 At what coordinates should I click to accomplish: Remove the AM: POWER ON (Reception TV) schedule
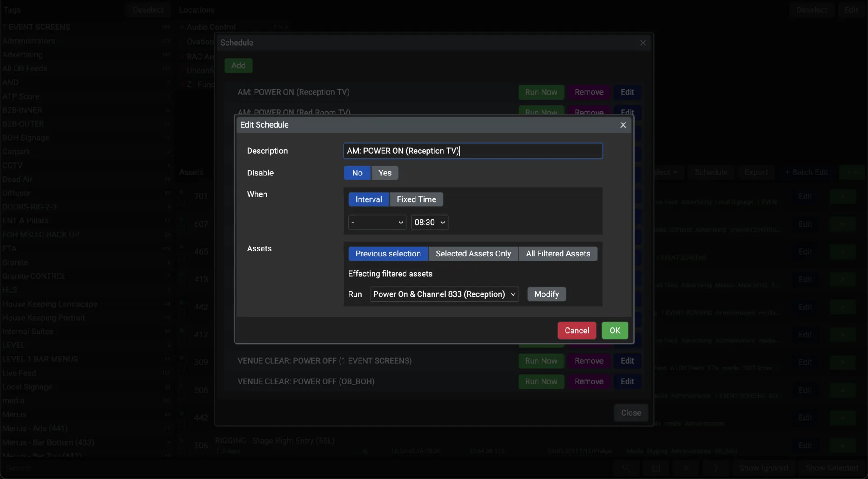[589, 92]
